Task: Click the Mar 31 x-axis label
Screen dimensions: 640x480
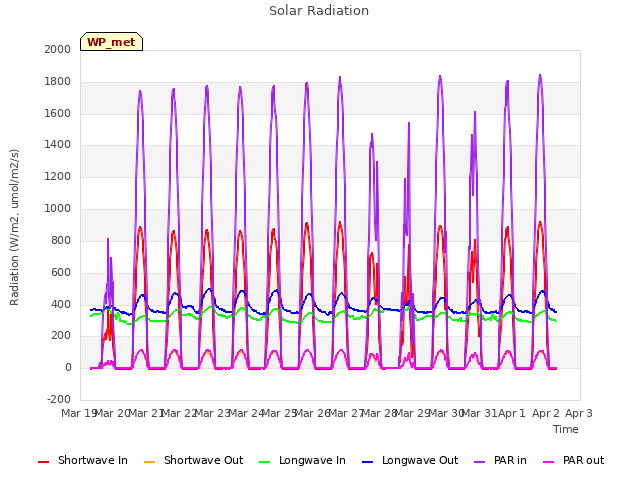Action: 480,413
